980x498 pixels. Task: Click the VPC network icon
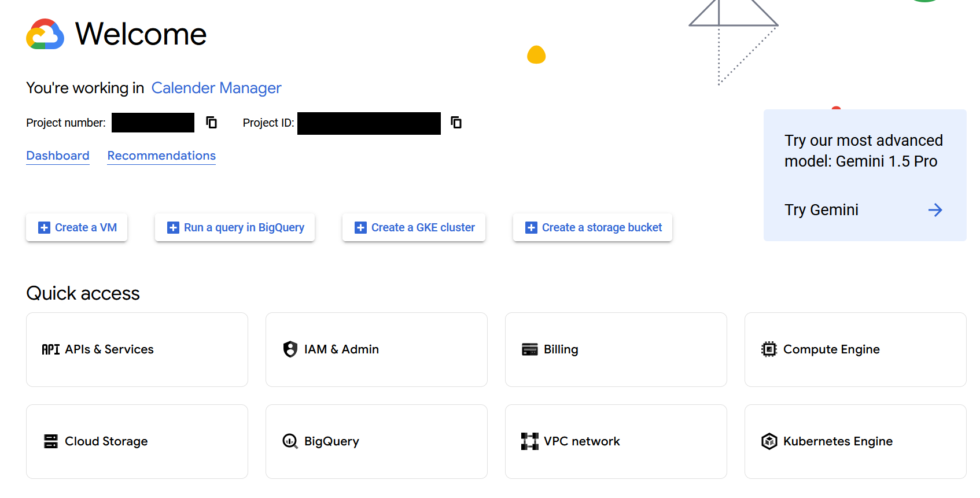coord(530,441)
